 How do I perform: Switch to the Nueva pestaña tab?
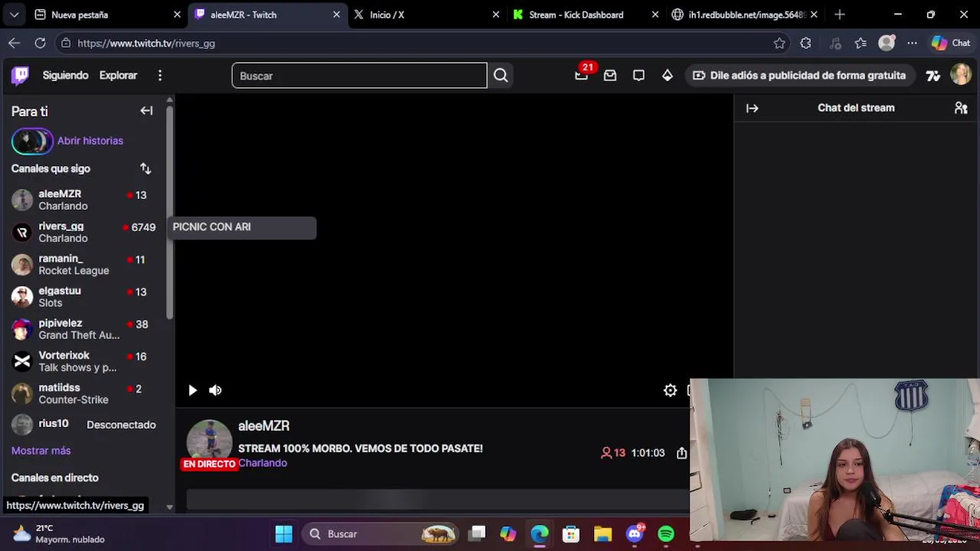[x=107, y=15]
